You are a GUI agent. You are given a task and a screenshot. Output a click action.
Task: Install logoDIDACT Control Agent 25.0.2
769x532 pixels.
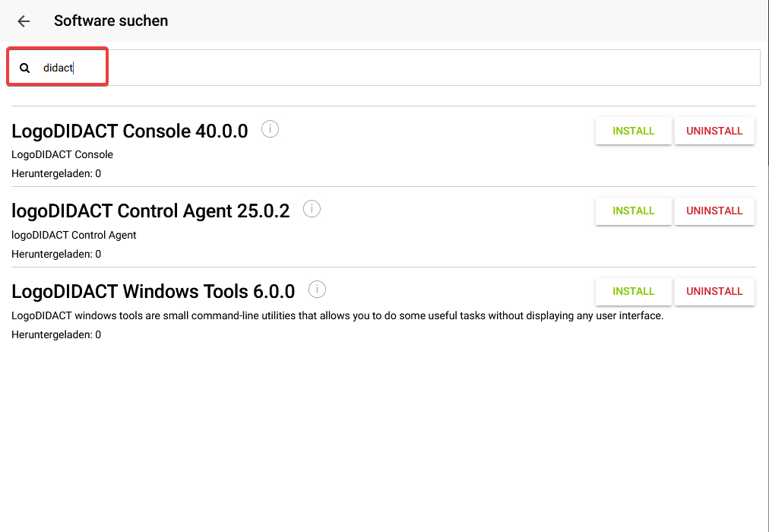(633, 211)
